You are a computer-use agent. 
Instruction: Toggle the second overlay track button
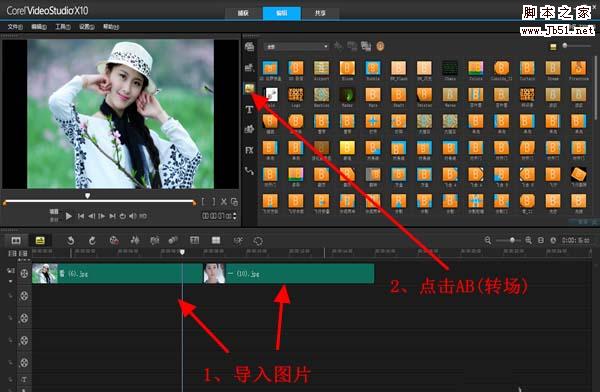(x=24, y=318)
